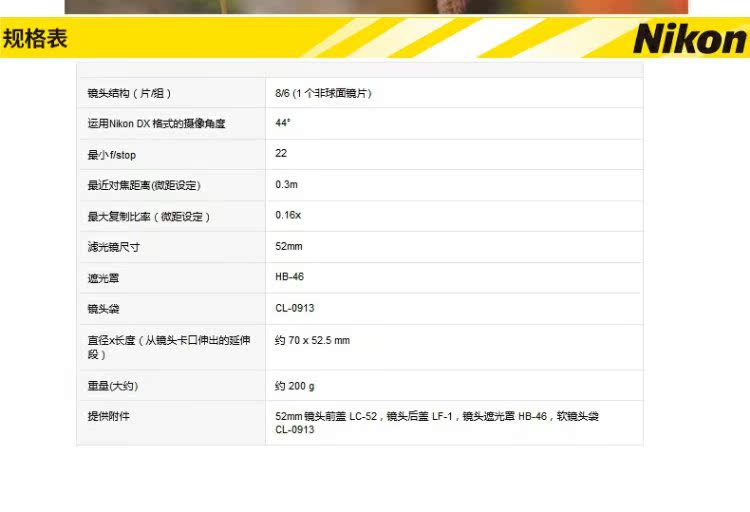Select the 规格表 heading text
Viewport: 750px width, 512px height.
35,38
